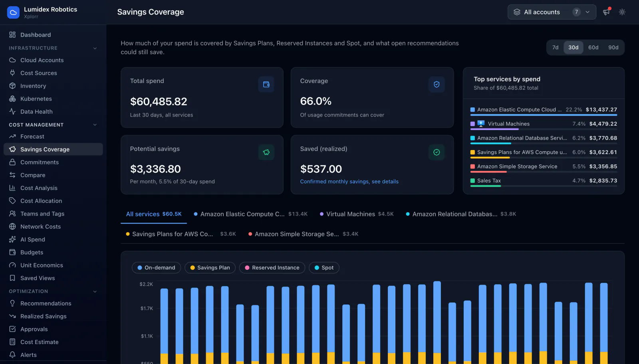The width and height of the screenshot is (639, 364).
Task: Open Realized Savings page label
Action: (44, 316)
